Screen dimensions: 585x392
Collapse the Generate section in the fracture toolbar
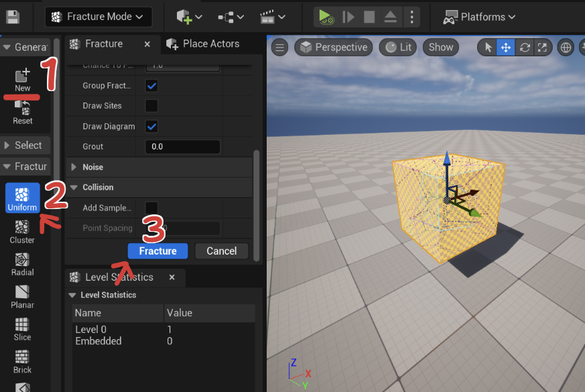[7, 48]
